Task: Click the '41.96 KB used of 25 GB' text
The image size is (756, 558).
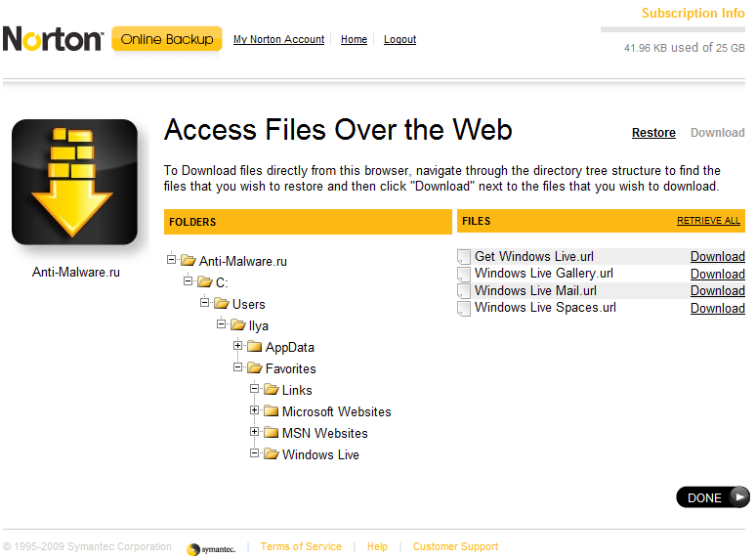Action: [x=685, y=48]
